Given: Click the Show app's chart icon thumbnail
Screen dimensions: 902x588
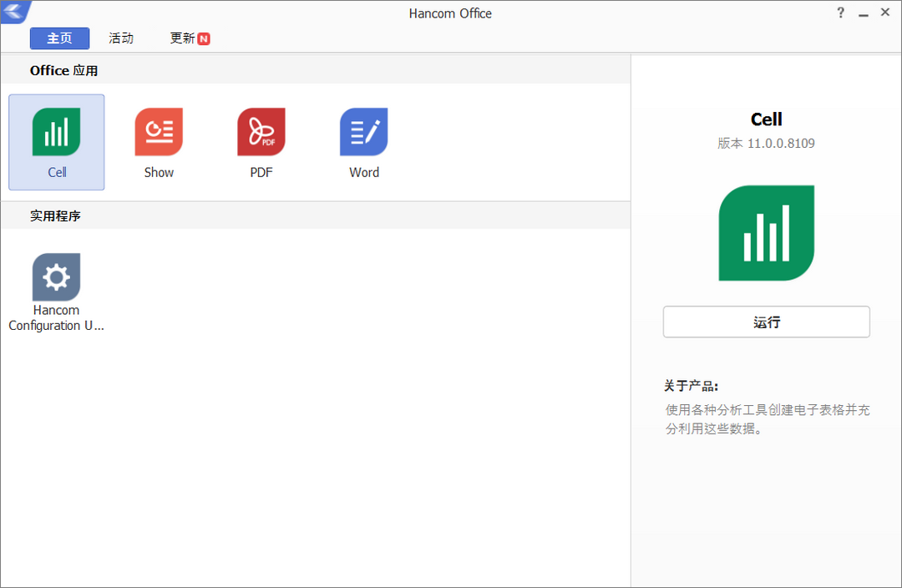Looking at the screenshot, I should point(159,132).
